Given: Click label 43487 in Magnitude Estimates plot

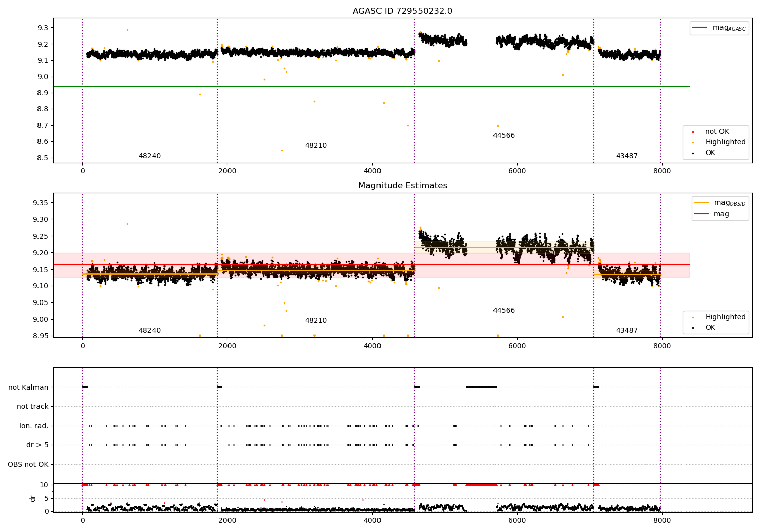Looking at the screenshot, I should (x=627, y=331).
